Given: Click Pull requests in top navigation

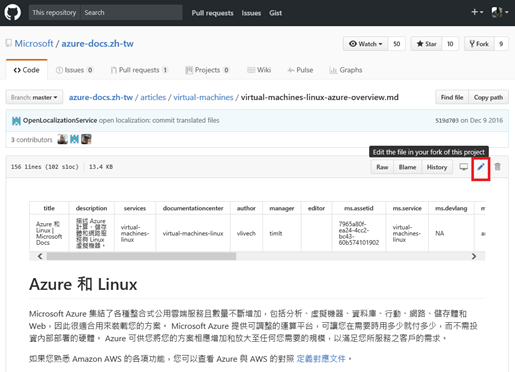Looking at the screenshot, I should pos(212,13).
